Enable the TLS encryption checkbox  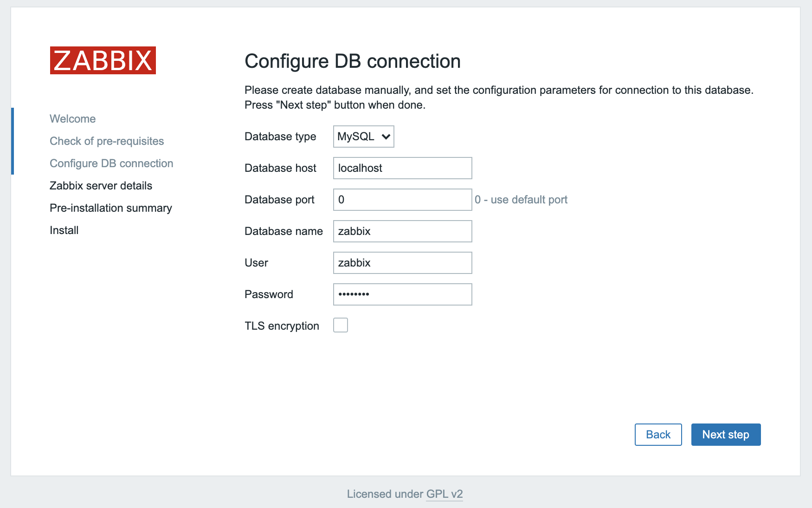(x=341, y=325)
